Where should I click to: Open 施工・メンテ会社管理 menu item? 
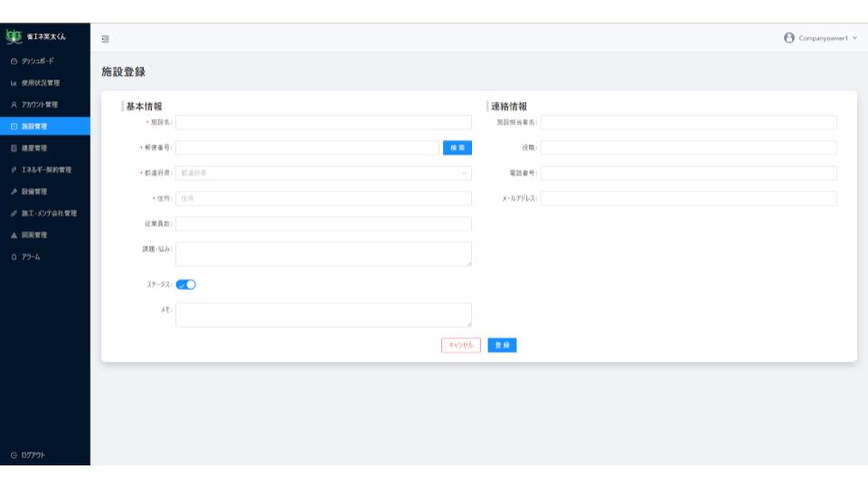click(x=49, y=213)
